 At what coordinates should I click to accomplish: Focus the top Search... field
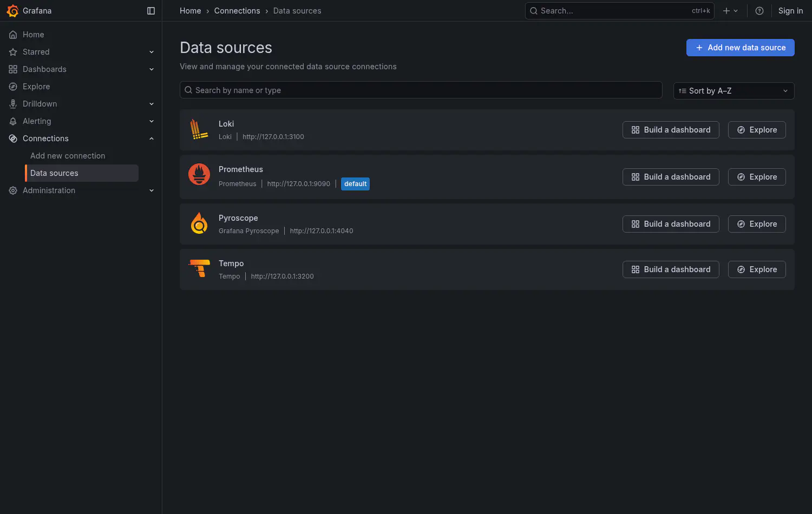click(619, 11)
